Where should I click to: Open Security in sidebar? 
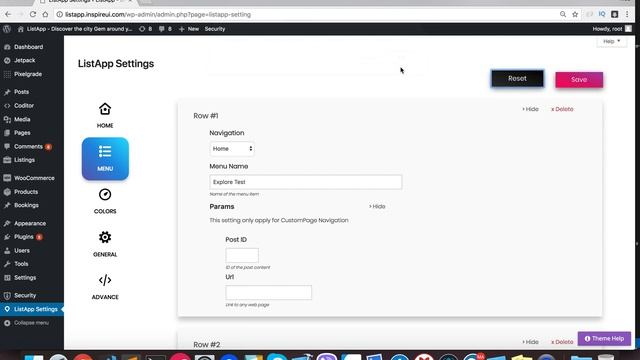tap(25, 296)
